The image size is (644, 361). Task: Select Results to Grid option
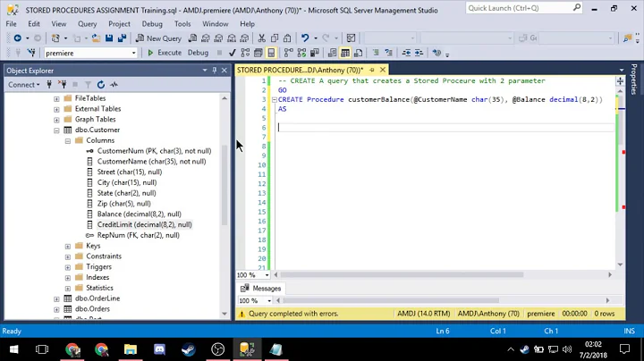tap(345, 53)
